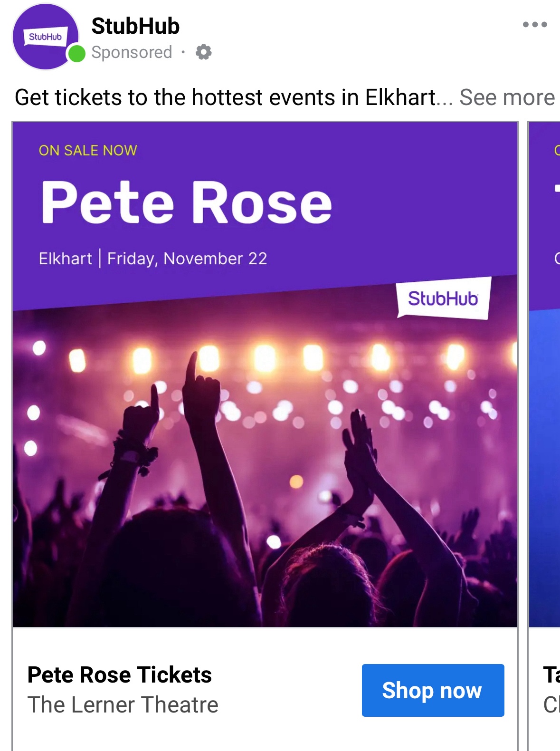Click the next carousel card's cut-off subtitle
560x751 pixels.
coord(551,704)
